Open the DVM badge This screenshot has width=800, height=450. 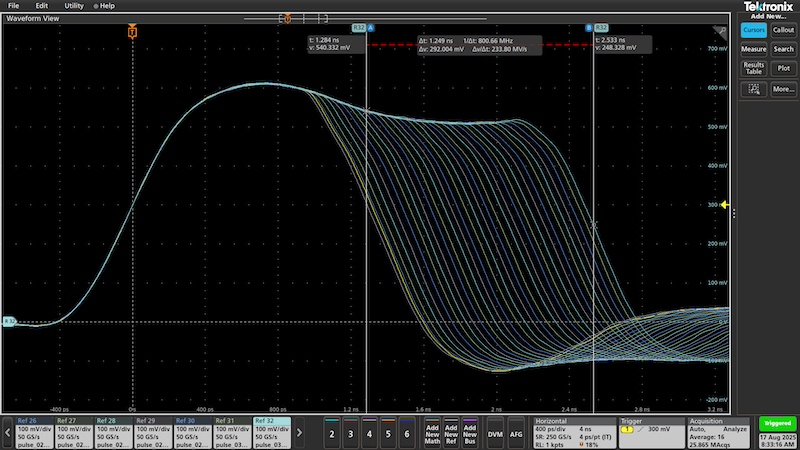495,434
